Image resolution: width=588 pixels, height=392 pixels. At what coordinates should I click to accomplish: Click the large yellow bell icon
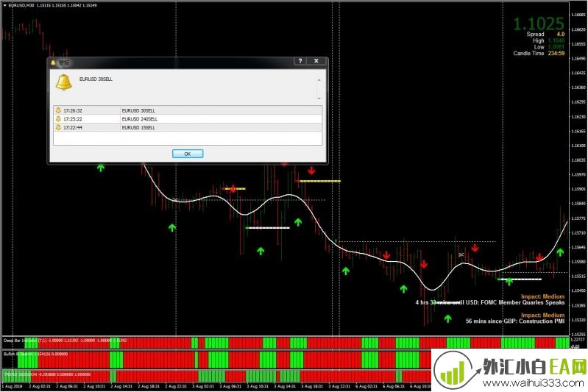[64, 82]
